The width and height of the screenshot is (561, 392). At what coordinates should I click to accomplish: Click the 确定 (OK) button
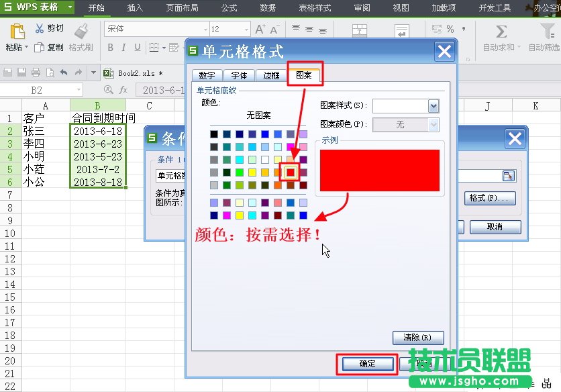point(366,364)
